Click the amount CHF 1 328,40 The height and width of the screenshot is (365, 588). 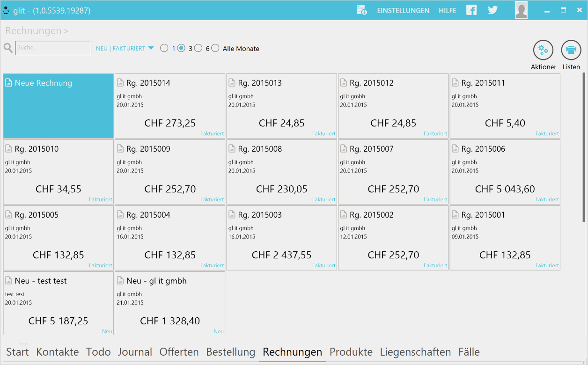[170, 321]
